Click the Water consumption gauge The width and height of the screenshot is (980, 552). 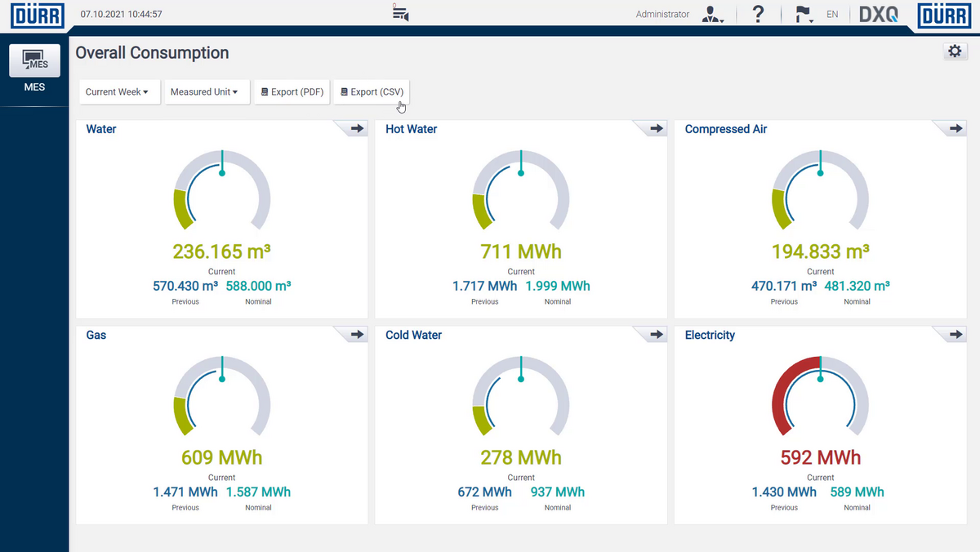click(x=221, y=193)
